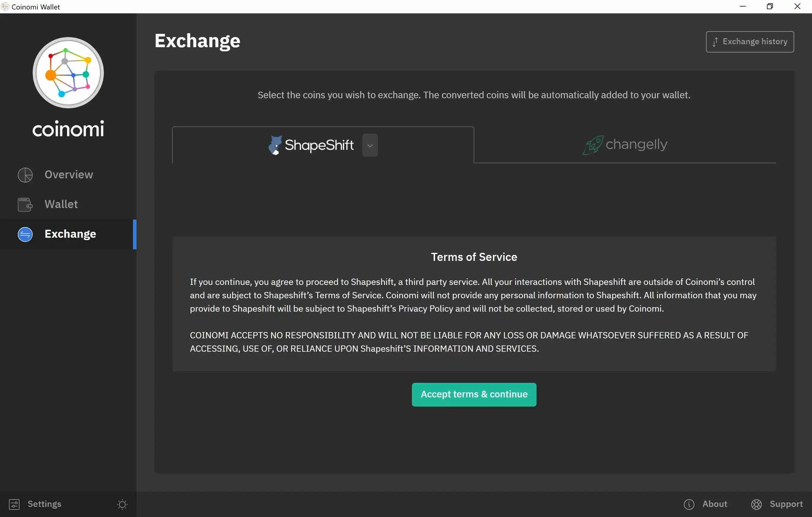Minimize the Coinomi Wallet window
812x517 pixels.
tap(743, 7)
